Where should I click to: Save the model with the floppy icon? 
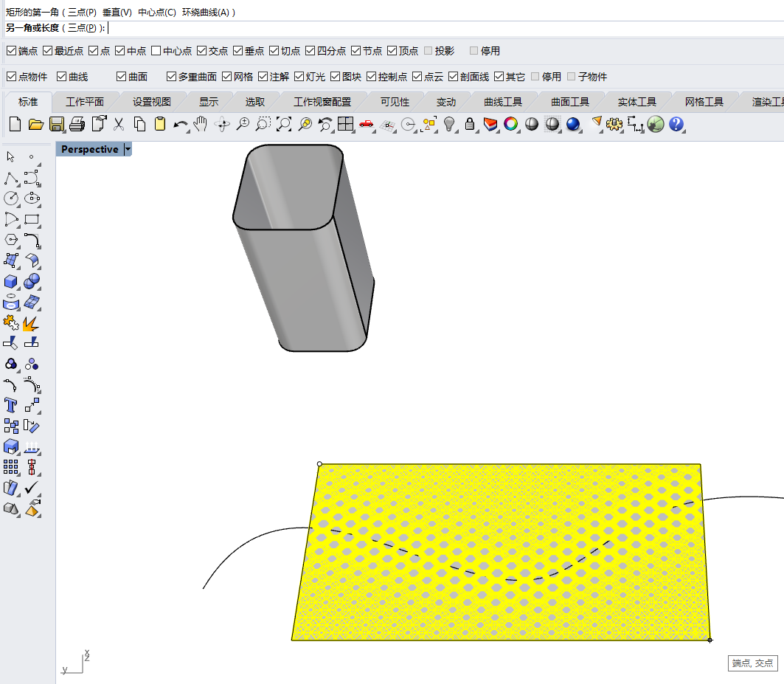pyautogui.click(x=57, y=124)
